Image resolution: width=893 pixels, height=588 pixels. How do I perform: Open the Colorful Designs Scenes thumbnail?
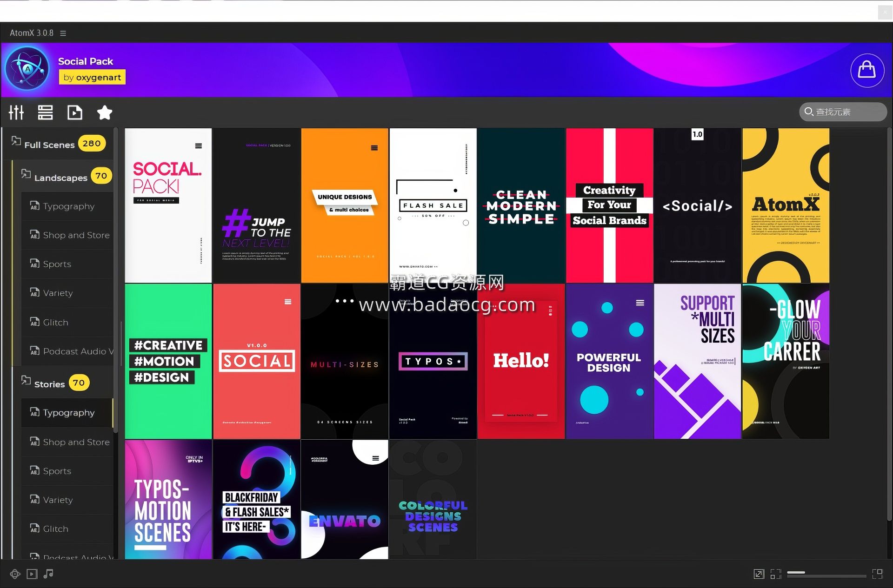(x=433, y=500)
